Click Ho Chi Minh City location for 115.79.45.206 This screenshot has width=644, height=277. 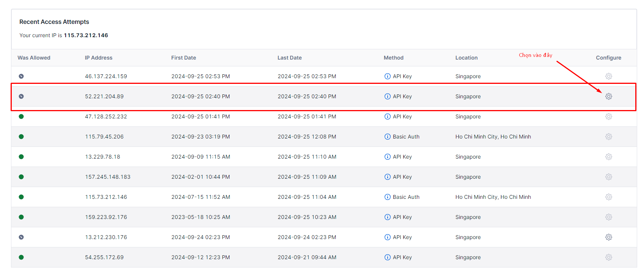[x=493, y=137]
